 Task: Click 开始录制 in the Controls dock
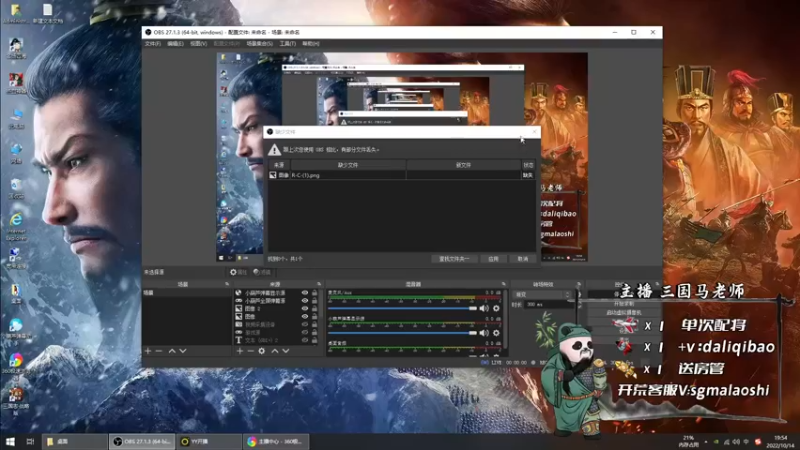point(624,304)
